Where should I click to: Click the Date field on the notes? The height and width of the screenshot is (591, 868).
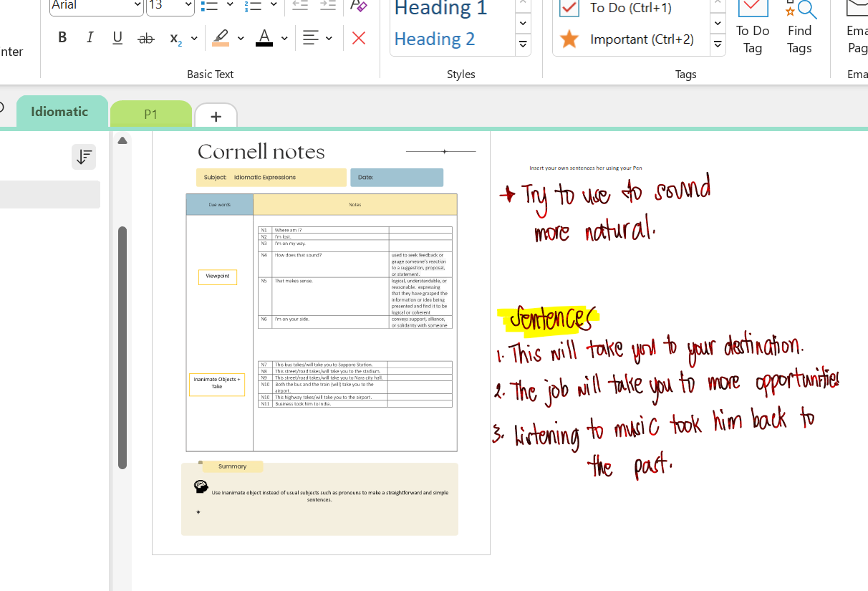397,178
